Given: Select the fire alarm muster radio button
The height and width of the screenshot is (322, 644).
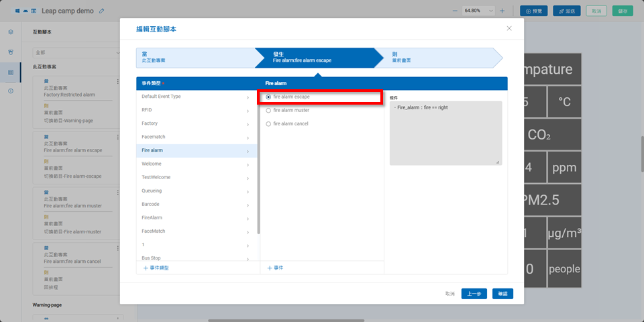Looking at the screenshot, I should [269, 110].
